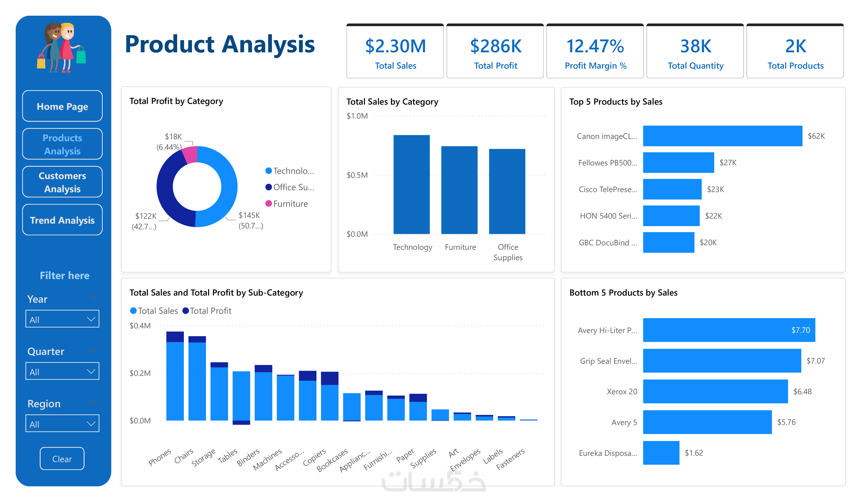
Task: Click the Furniture pink legend marker
Action: [269, 204]
